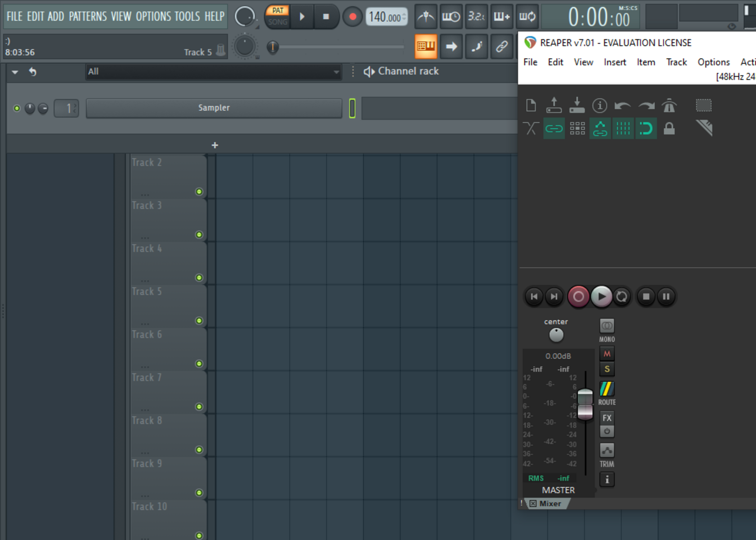Click the tempo 140.000 field

[x=386, y=17]
